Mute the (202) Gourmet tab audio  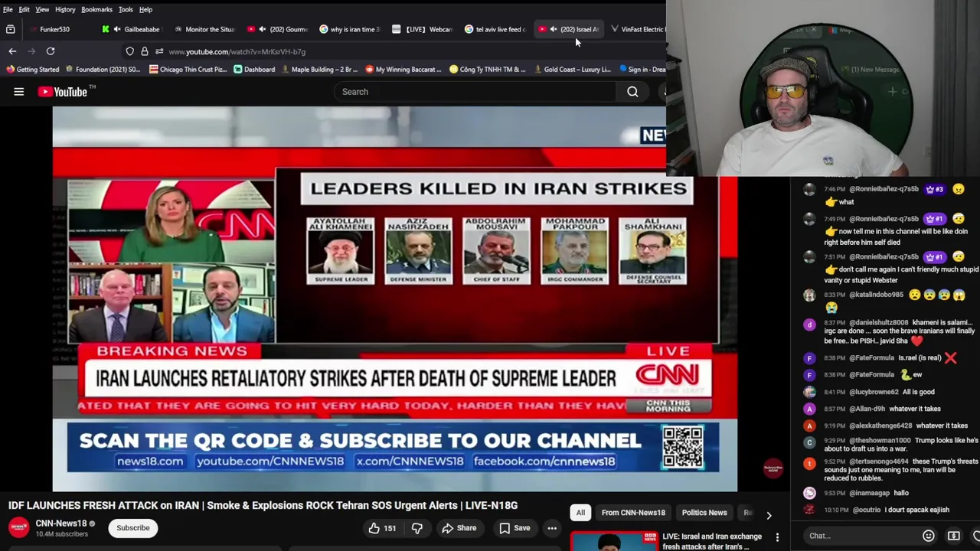tap(263, 29)
